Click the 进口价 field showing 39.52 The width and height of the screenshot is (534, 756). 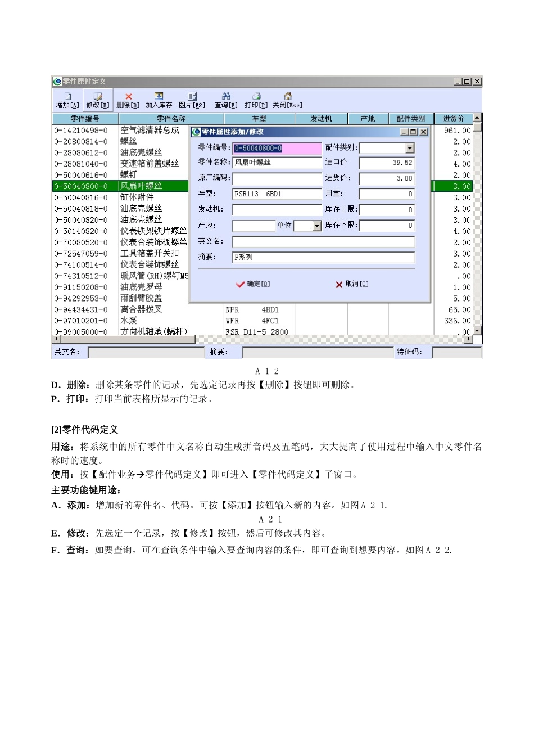pos(387,163)
